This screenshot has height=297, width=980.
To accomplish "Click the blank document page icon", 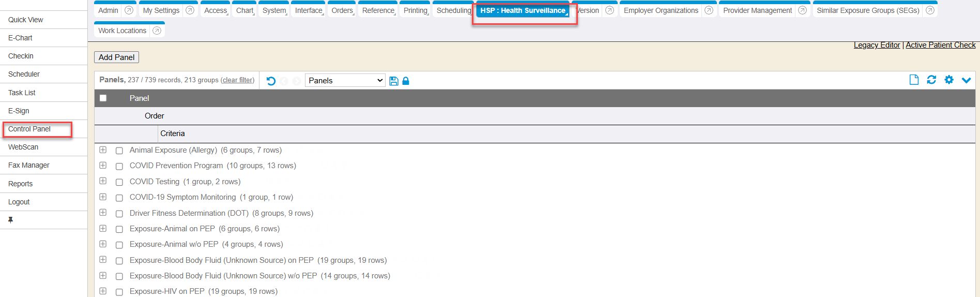I will click(x=914, y=80).
